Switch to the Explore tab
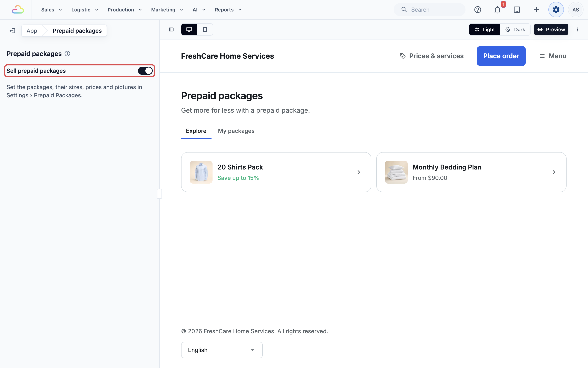 [196, 131]
